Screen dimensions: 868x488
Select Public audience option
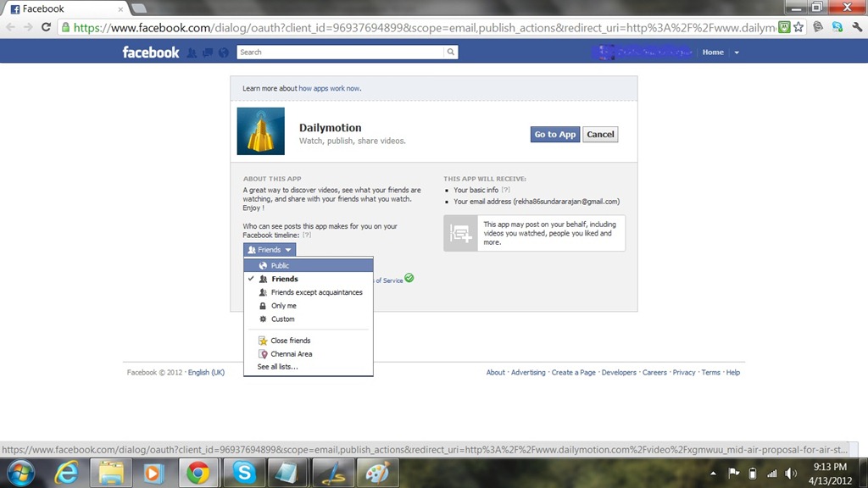point(280,266)
